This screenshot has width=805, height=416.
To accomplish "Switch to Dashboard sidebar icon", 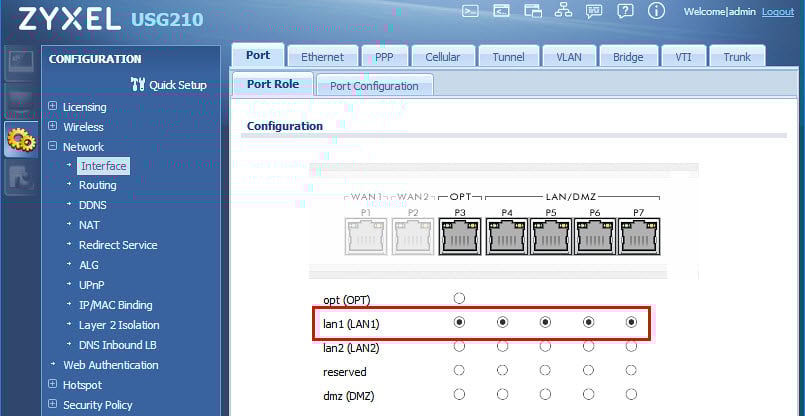I will [21, 63].
